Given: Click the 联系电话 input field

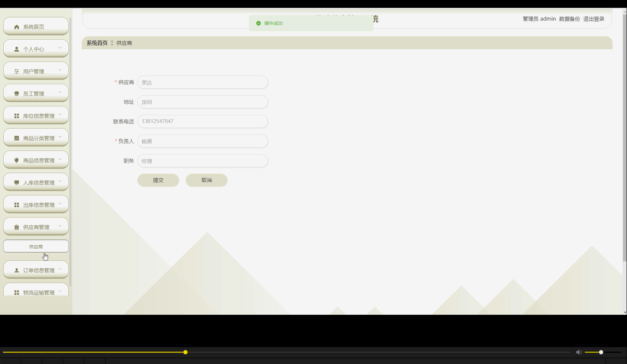Looking at the screenshot, I should click(202, 121).
